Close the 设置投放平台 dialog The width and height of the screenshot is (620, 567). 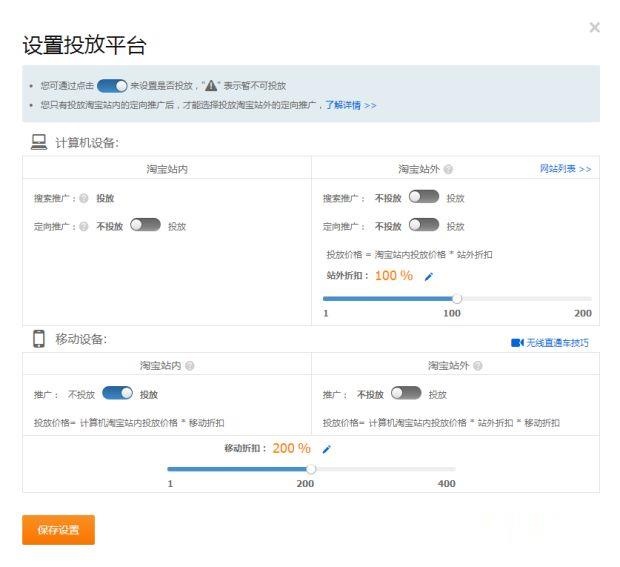(x=594, y=28)
